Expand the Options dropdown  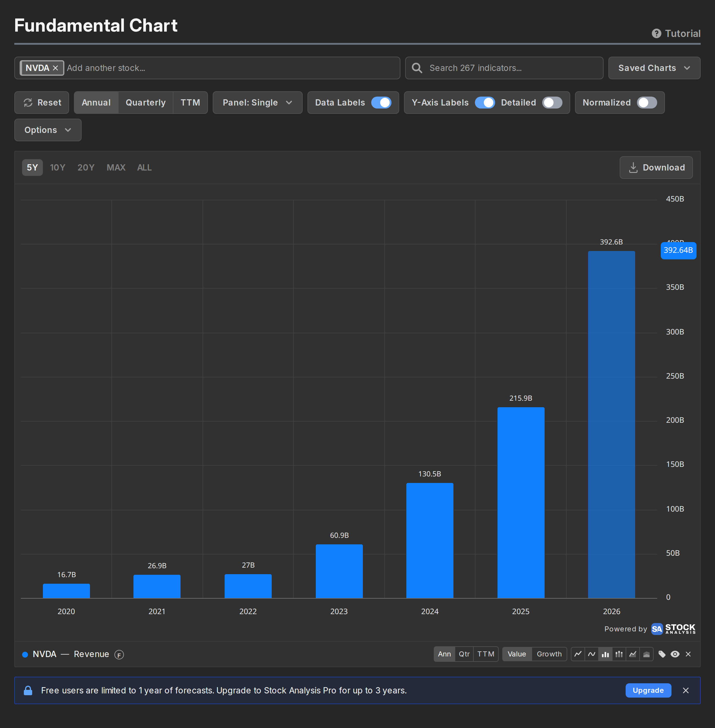48,130
